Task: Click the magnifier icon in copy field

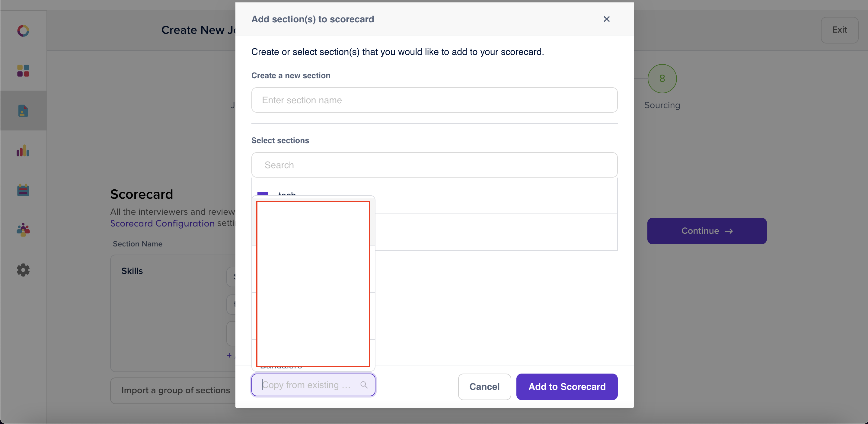Action: [364, 385]
